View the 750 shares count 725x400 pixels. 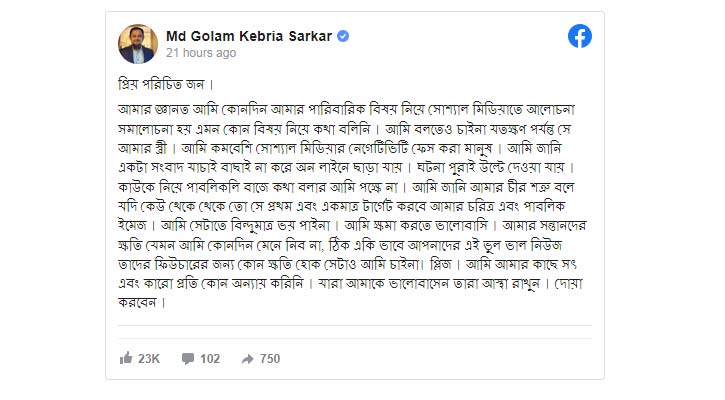270,358
